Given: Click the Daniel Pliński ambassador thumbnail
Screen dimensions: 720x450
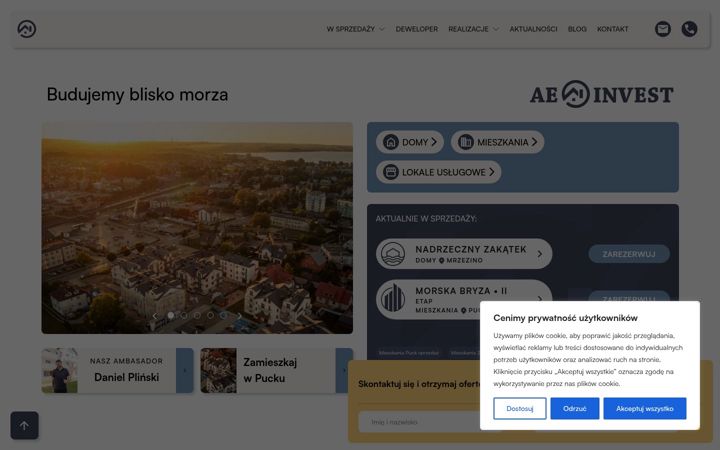Looking at the screenshot, I should pyautogui.click(x=60, y=371).
